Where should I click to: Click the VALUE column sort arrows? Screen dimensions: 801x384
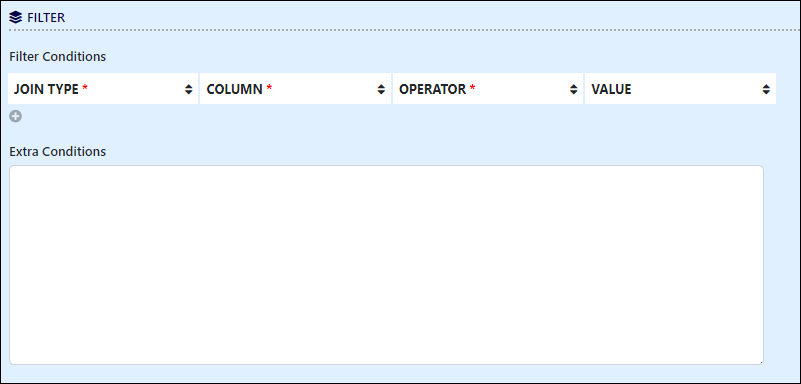coord(766,89)
